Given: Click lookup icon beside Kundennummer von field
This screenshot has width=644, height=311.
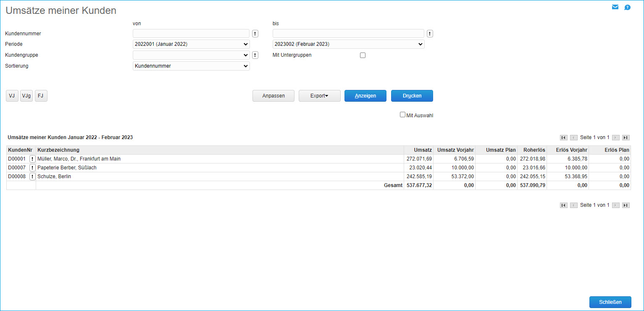Looking at the screenshot, I should point(255,34).
